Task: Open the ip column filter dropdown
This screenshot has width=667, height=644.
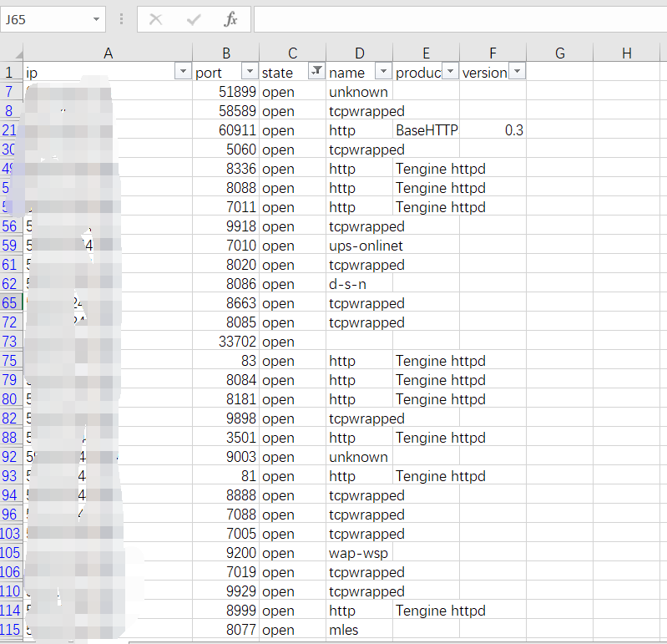Action: tap(183, 72)
